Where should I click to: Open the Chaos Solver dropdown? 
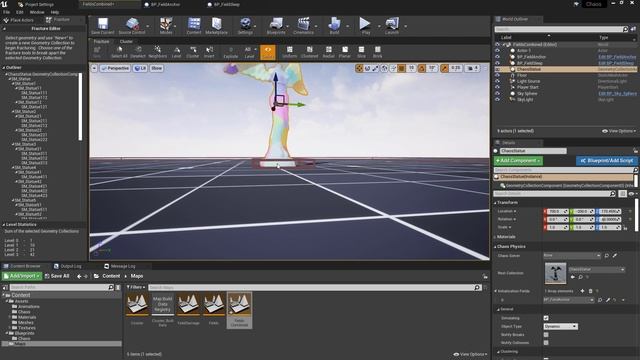coord(572,256)
